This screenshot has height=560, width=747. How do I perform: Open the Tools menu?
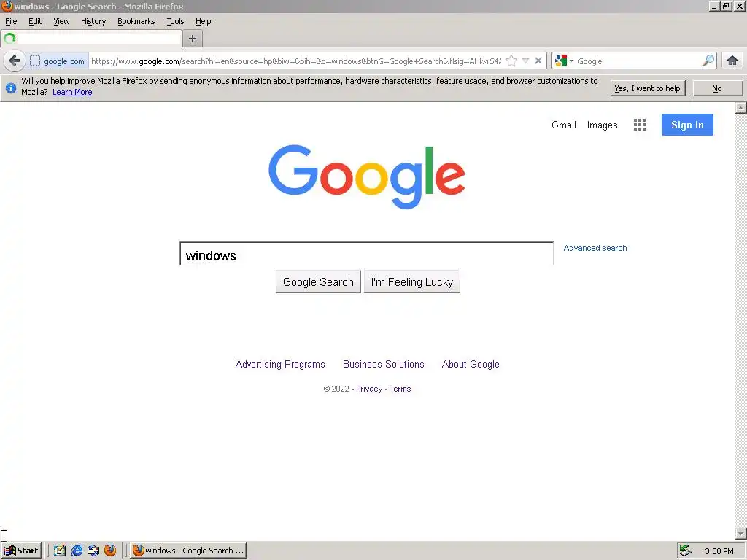coord(175,21)
